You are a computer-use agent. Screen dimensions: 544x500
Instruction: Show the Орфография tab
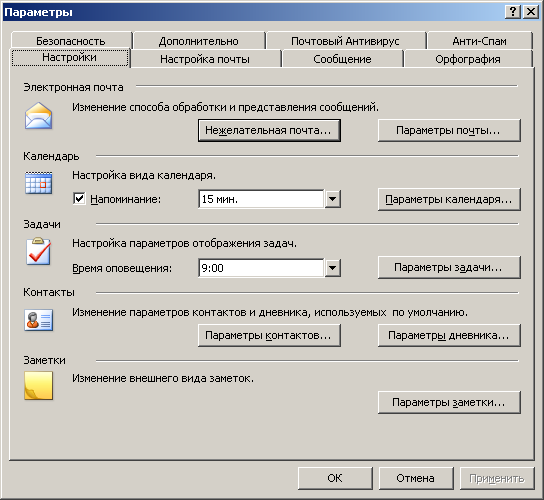click(468, 59)
